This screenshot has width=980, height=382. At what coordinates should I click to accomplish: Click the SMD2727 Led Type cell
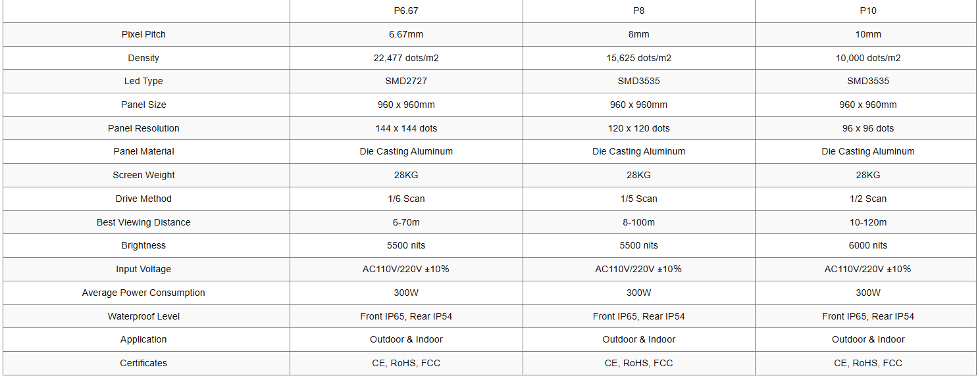[406, 82]
